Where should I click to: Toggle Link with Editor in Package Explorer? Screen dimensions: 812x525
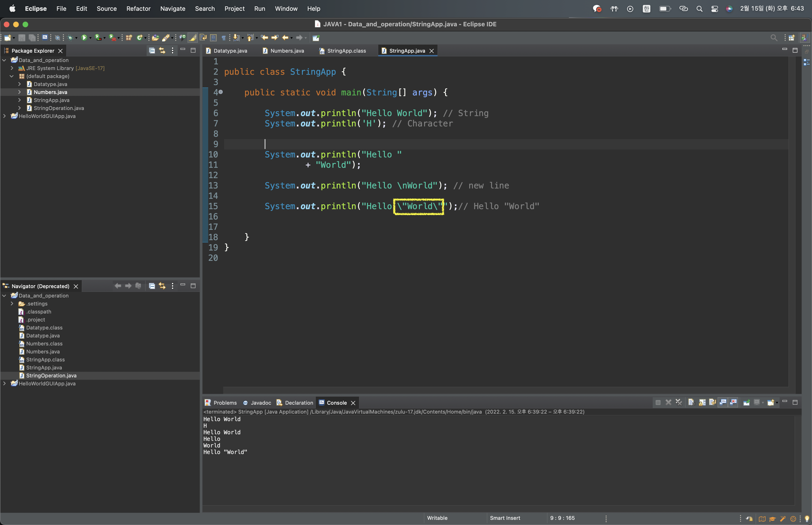[x=162, y=51]
